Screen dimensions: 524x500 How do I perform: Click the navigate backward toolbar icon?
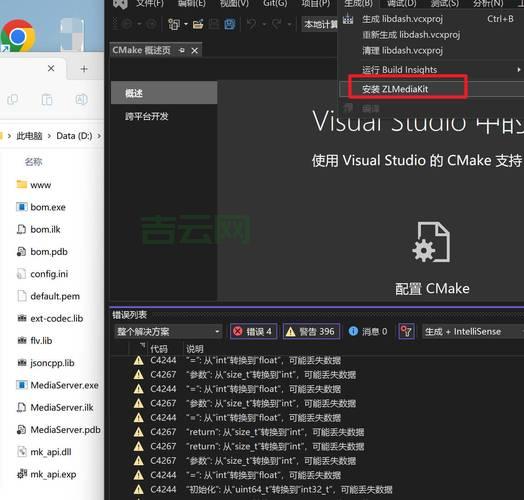click(127, 24)
